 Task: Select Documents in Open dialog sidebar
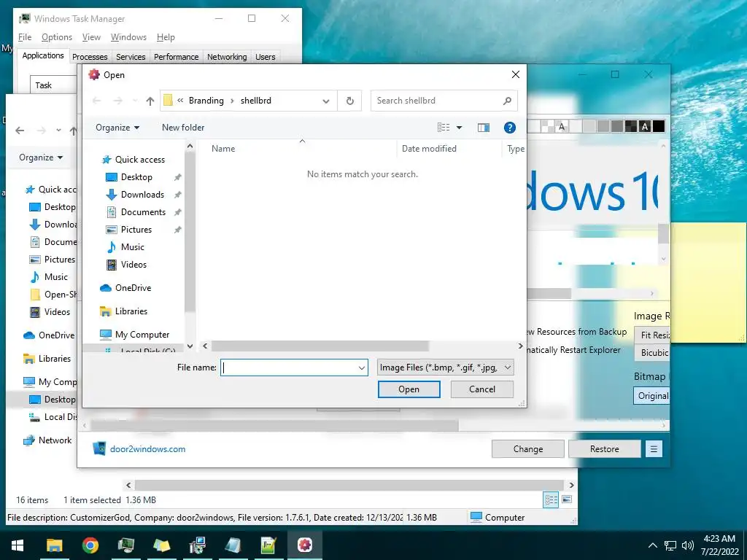click(x=143, y=212)
